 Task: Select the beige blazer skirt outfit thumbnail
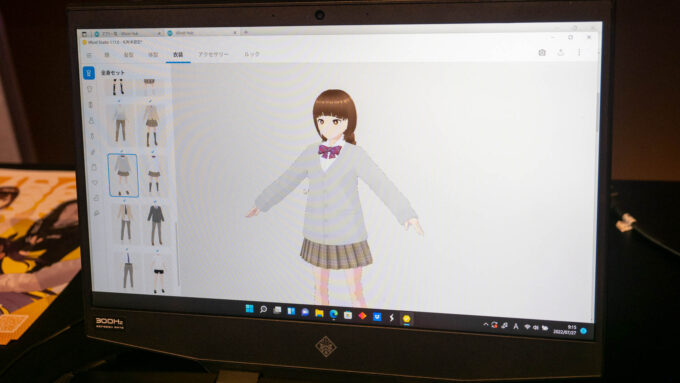pyautogui.click(x=151, y=125)
